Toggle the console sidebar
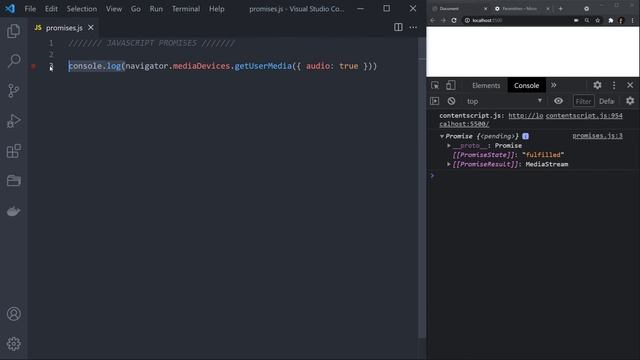Screen dimensions: 640x360 pos(435,101)
